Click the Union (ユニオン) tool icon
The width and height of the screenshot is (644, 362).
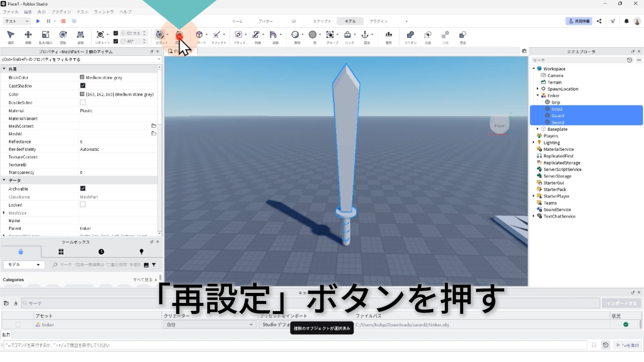pos(410,35)
